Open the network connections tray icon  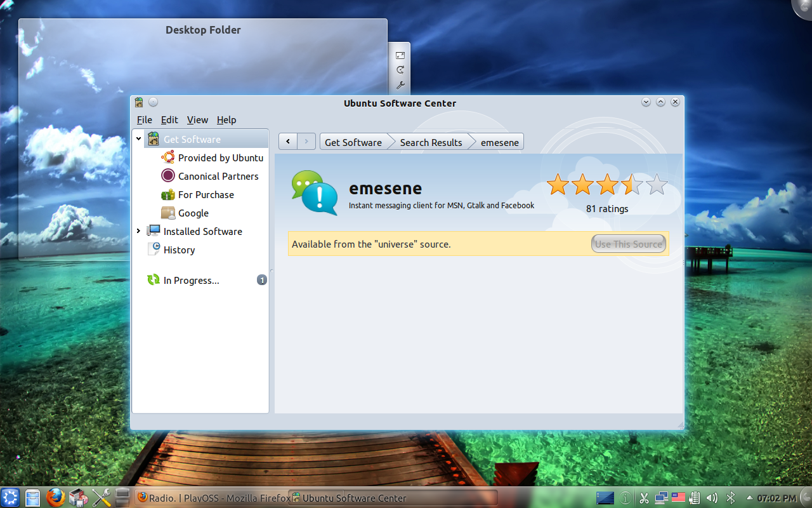coord(661,498)
